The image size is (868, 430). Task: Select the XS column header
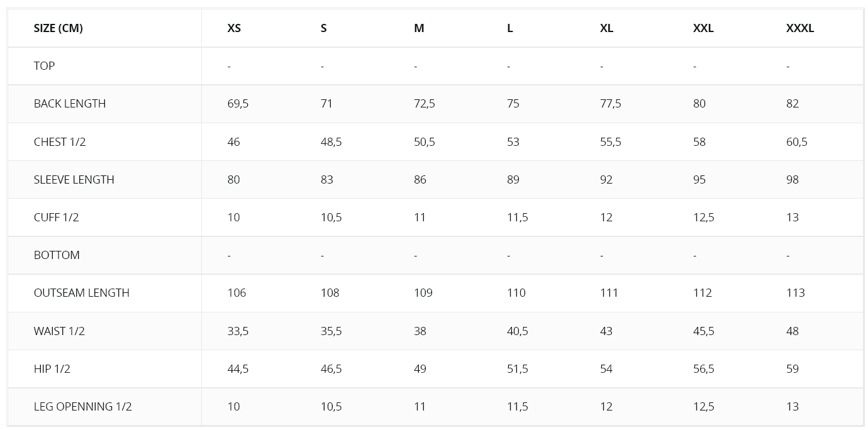(x=234, y=28)
